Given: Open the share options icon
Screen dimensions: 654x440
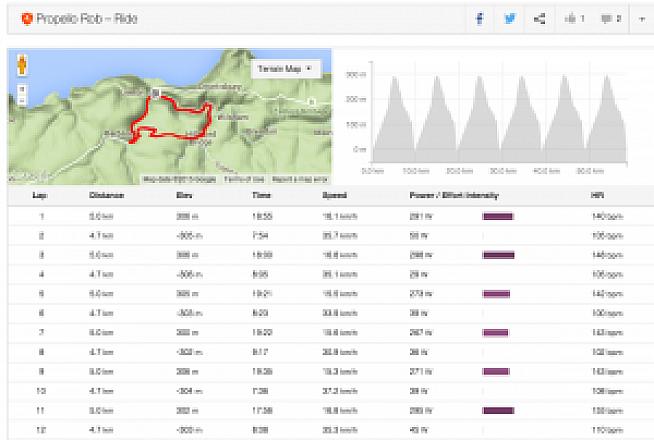Looking at the screenshot, I should click(x=540, y=18).
